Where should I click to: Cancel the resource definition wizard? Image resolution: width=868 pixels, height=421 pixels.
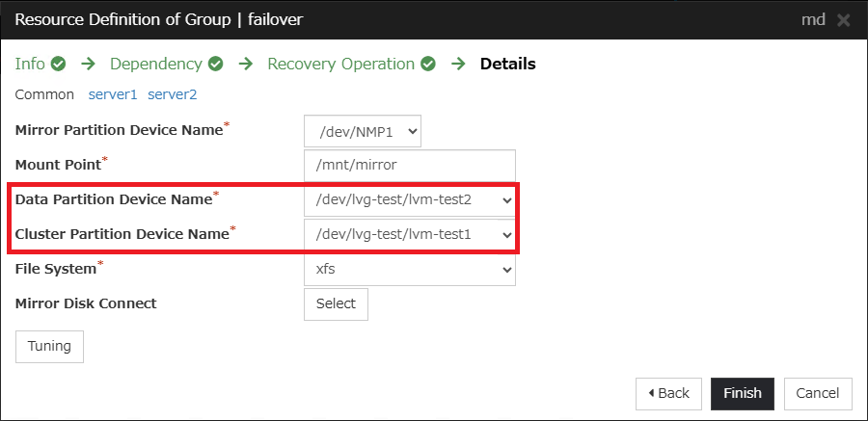pos(818,393)
